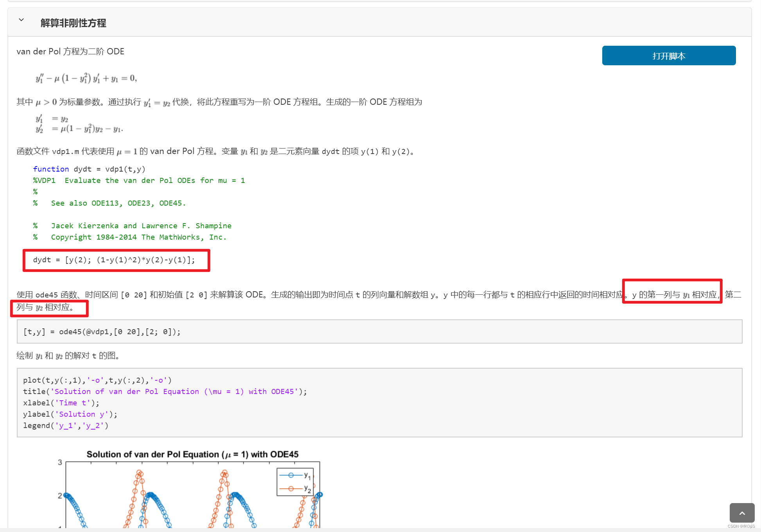This screenshot has width=761, height=532.
Task: Click the function keyword in vdp1 code
Action: [51, 169]
